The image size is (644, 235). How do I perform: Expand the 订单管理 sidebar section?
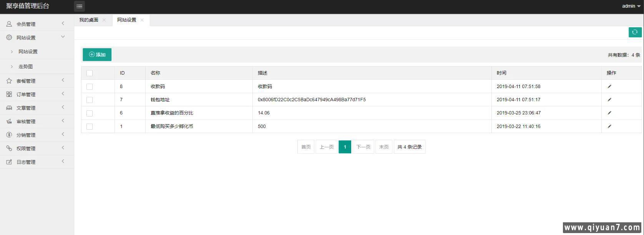pos(26,95)
